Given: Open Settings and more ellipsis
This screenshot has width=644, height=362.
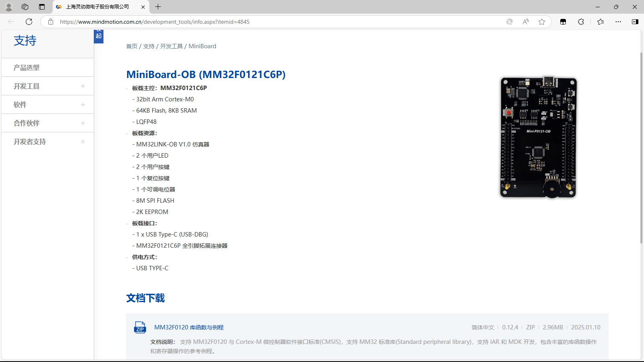Looking at the screenshot, I should (618, 22).
